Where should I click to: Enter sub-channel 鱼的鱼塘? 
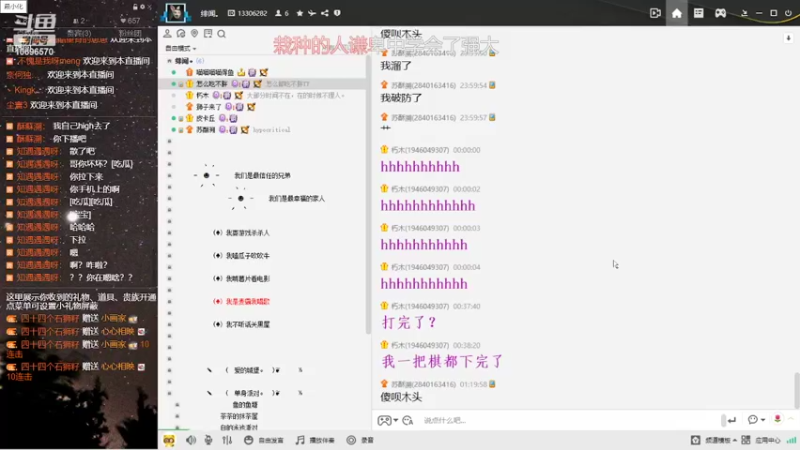245,405
